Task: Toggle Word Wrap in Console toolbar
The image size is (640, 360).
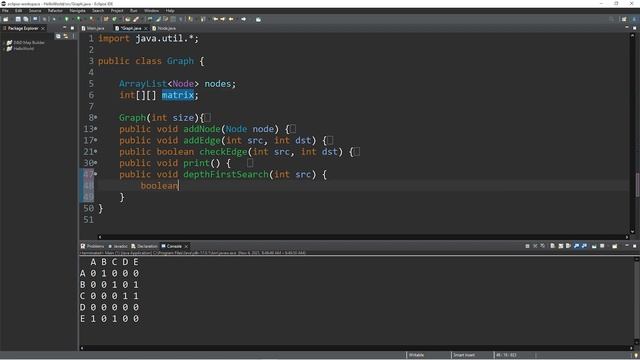Action: [x=568, y=246]
